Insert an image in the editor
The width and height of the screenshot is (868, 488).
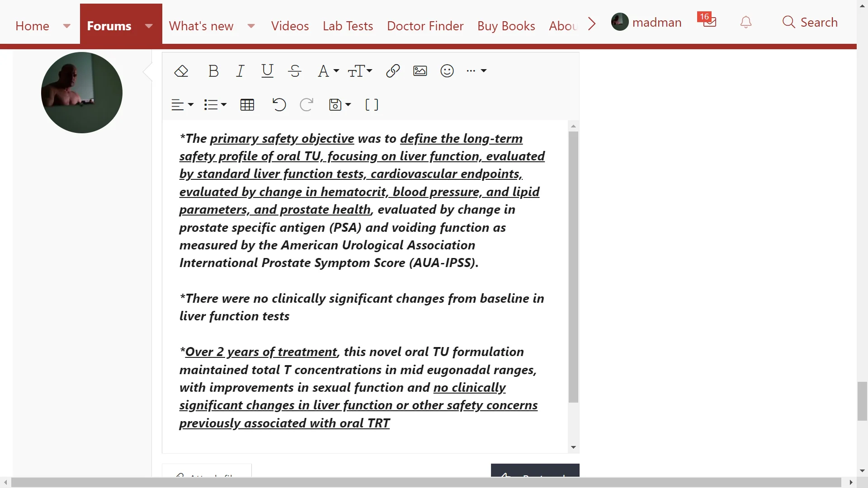pyautogui.click(x=420, y=71)
